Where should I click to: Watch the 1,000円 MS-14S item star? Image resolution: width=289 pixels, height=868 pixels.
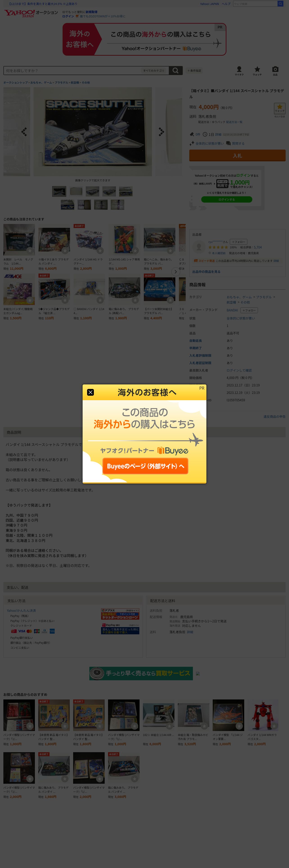[135, 251]
